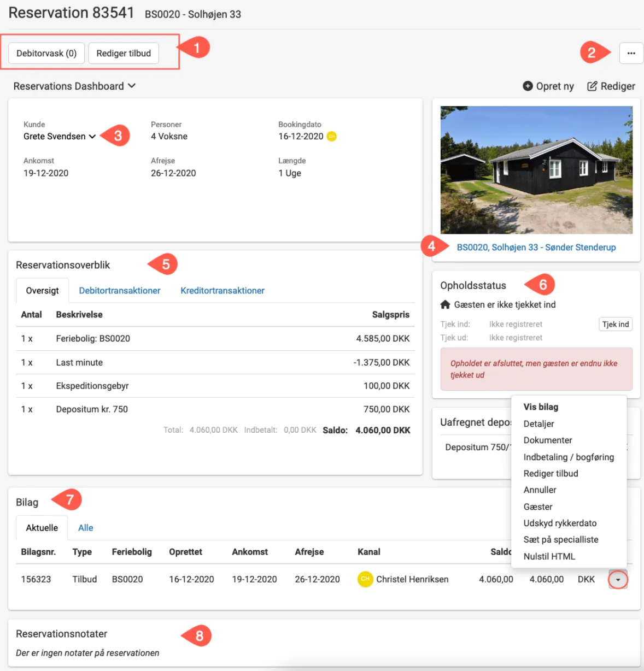Choose Sæt på specialliste from the menu
Screen dimensions: 644x671
[561, 540]
